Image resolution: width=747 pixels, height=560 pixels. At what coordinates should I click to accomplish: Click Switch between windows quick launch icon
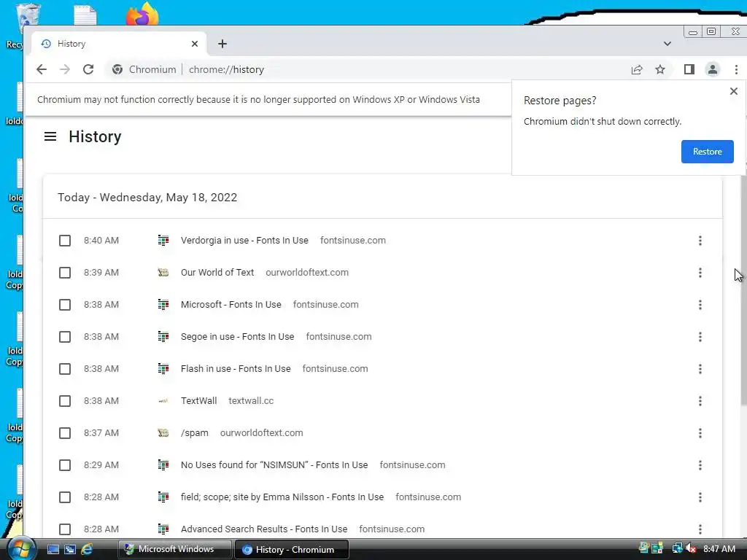(x=70, y=549)
